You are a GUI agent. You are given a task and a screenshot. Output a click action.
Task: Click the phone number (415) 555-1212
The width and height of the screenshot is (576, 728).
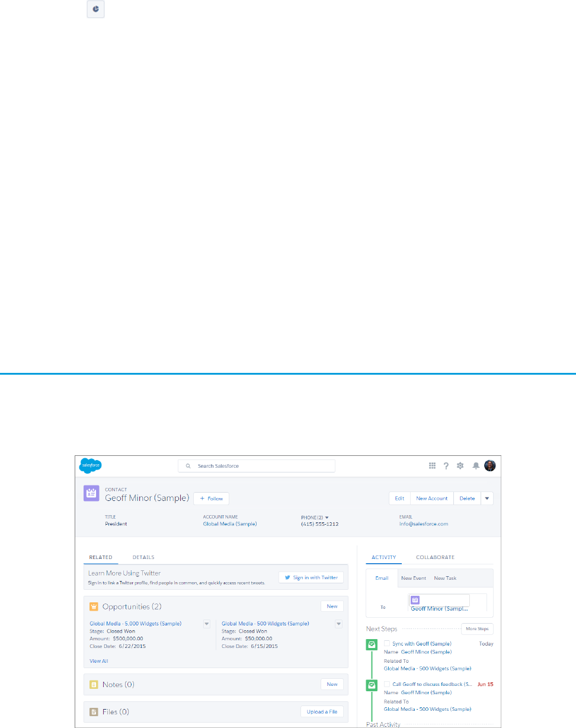click(x=319, y=524)
